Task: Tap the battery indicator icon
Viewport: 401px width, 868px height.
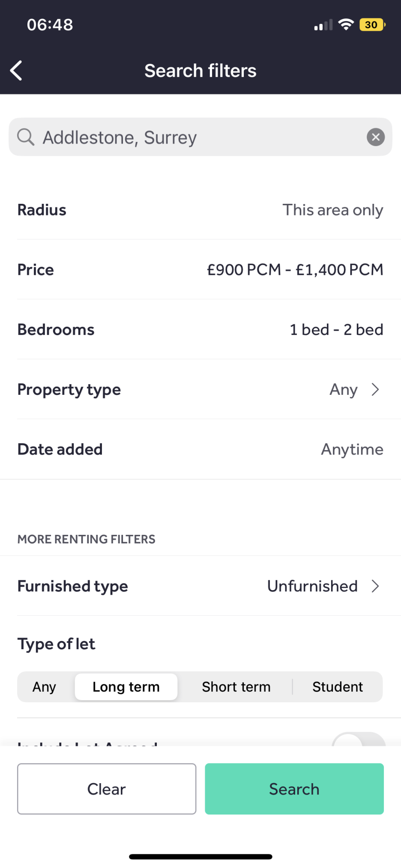Action: pos(372,24)
